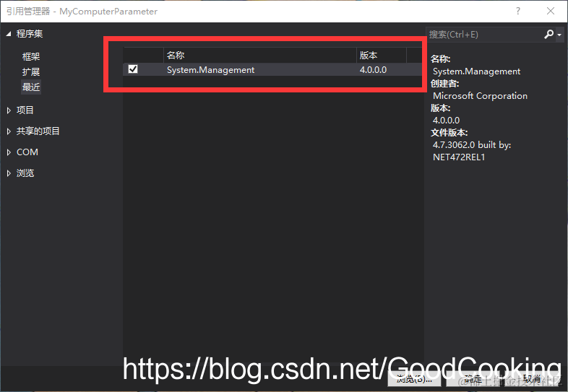
Task: Expand the 浏览 section
Action: [9, 173]
